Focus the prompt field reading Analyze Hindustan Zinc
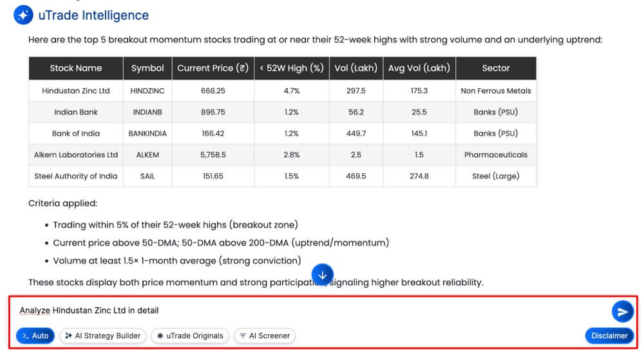Image resolution: width=644 pixels, height=360 pixels. click(312, 310)
